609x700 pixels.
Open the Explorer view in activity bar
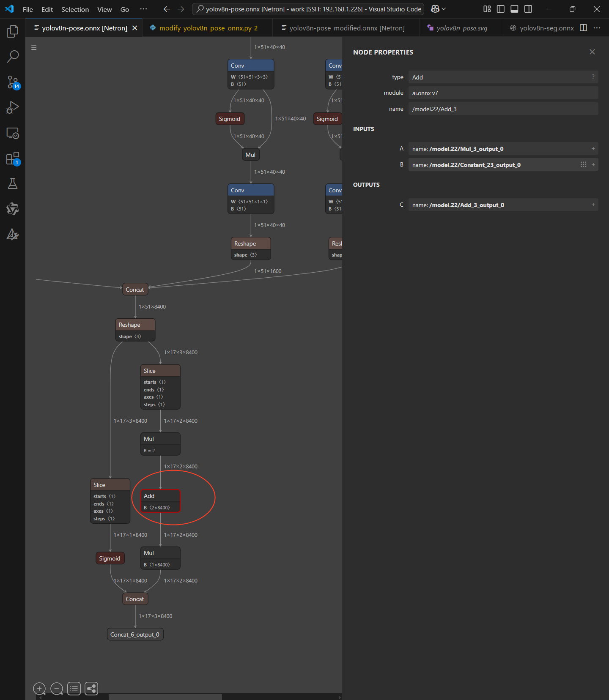pos(13,31)
